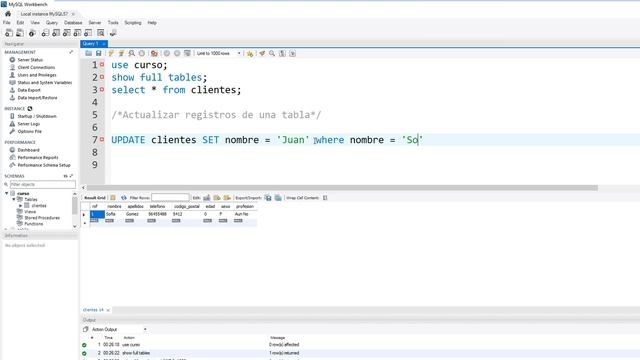Click stop query execution icon

coord(142,53)
